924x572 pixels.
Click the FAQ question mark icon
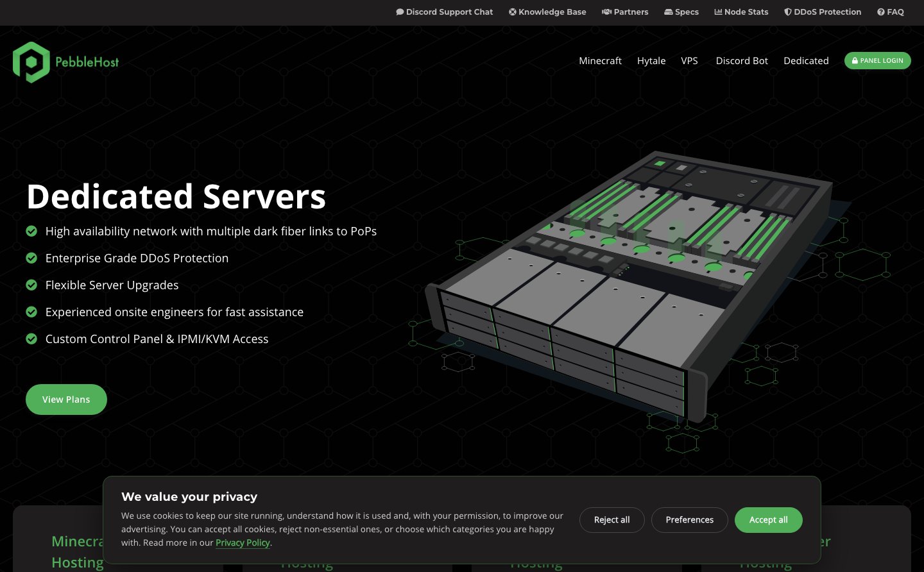click(881, 12)
